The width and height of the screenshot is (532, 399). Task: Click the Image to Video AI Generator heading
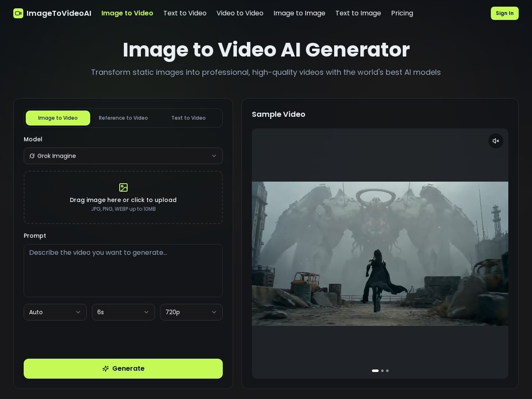266,50
